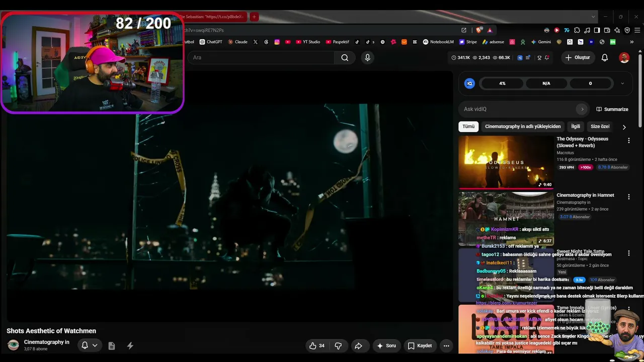Select the Tümü filter chip
Viewport: 644px width, 362px height.
click(468, 127)
